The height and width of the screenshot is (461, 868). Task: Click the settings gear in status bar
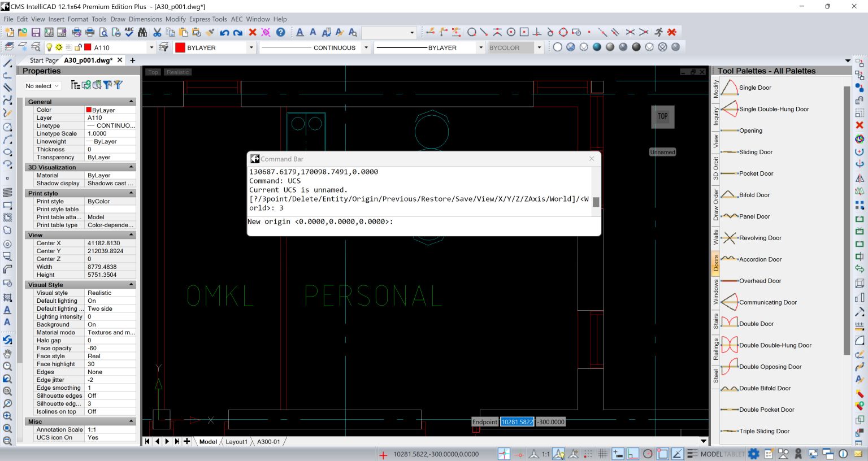[x=753, y=454]
